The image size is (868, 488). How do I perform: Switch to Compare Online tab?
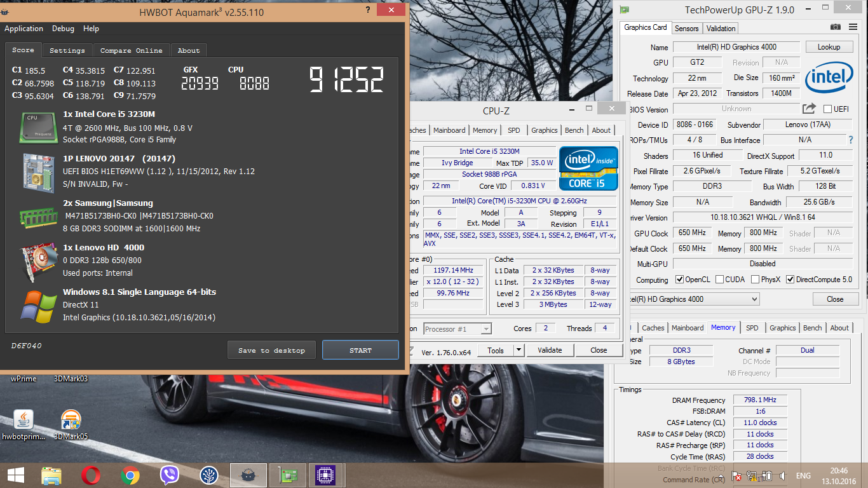coord(132,50)
